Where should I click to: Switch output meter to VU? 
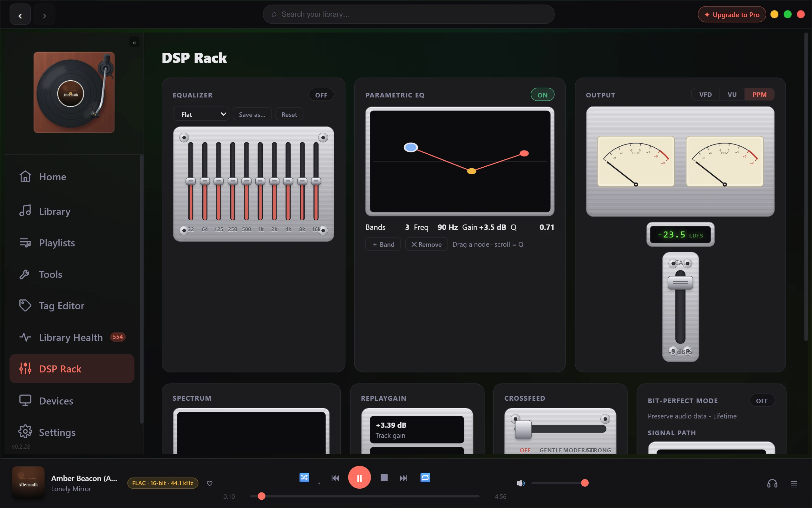(x=732, y=95)
